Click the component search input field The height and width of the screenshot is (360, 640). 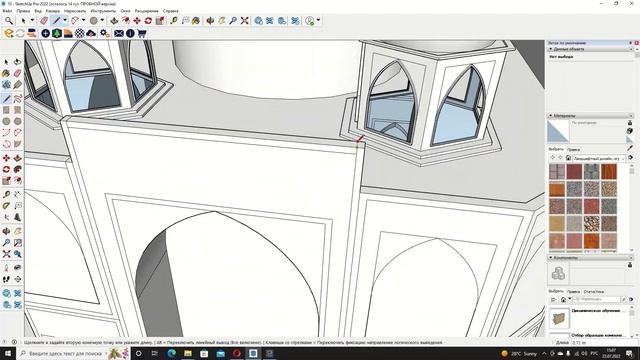pyautogui.click(x=597, y=300)
